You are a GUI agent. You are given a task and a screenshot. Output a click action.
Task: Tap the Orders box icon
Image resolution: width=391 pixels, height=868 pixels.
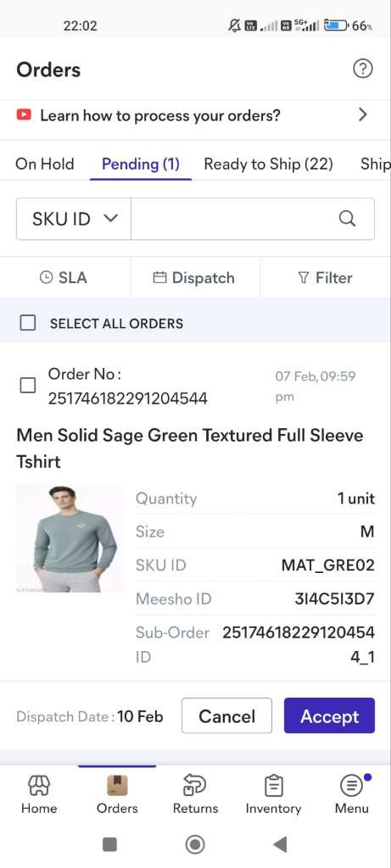pos(117,785)
